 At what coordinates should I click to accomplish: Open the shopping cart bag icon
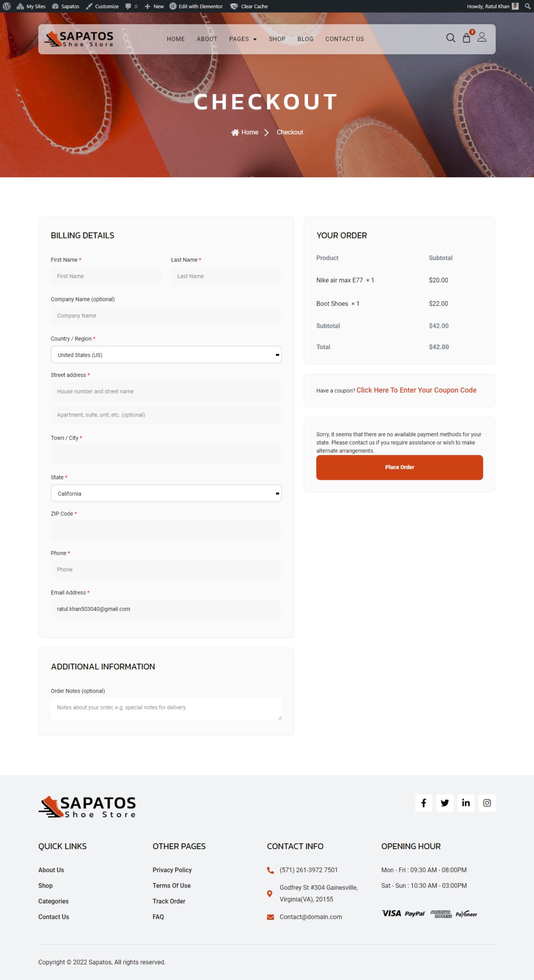tap(466, 38)
